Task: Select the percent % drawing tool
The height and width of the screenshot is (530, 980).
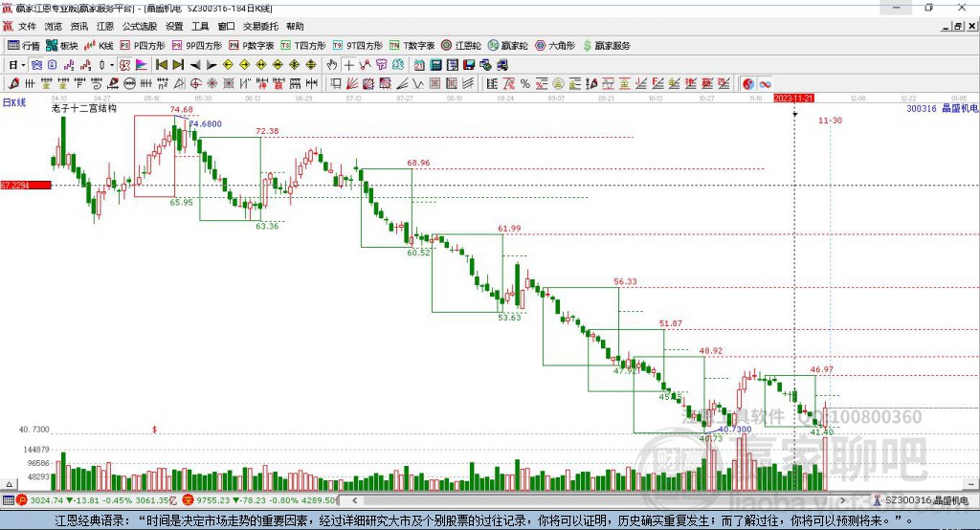Action: (x=525, y=84)
